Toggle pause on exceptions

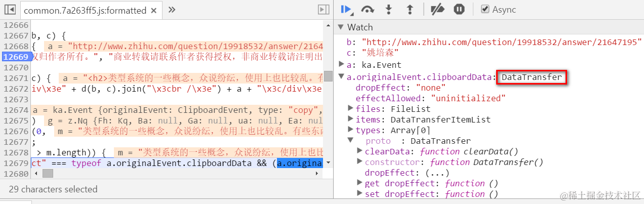pyautogui.click(x=459, y=9)
